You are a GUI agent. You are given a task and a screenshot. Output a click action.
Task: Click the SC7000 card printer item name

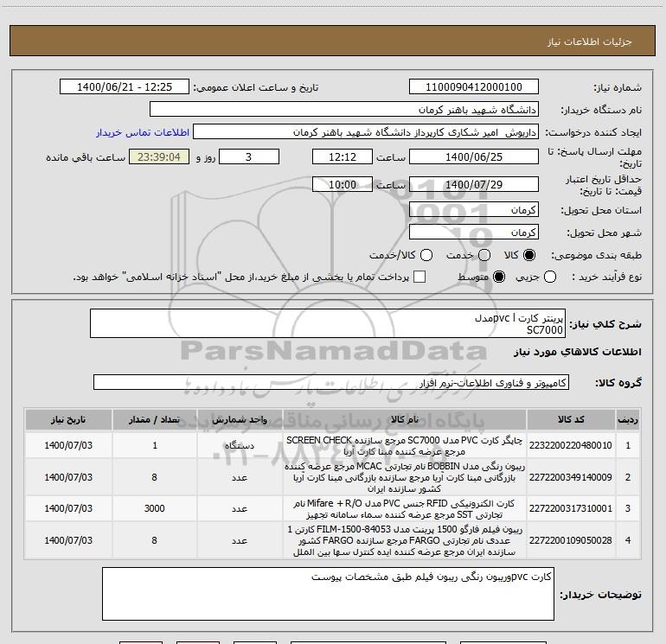[x=405, y=446]
